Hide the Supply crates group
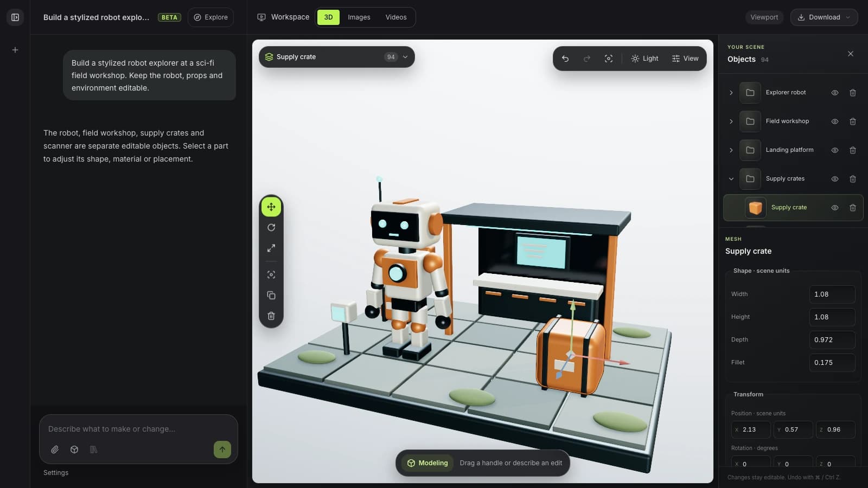 pos(835,179)
